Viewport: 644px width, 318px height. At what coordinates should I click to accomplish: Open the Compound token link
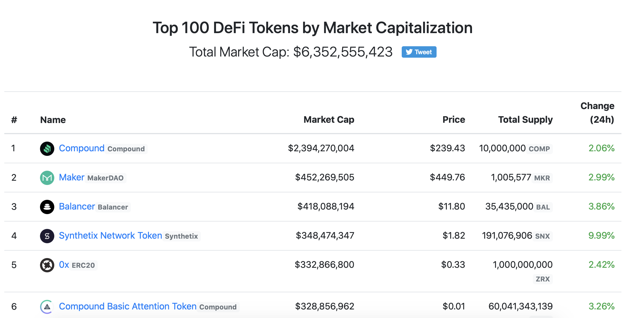82,148
